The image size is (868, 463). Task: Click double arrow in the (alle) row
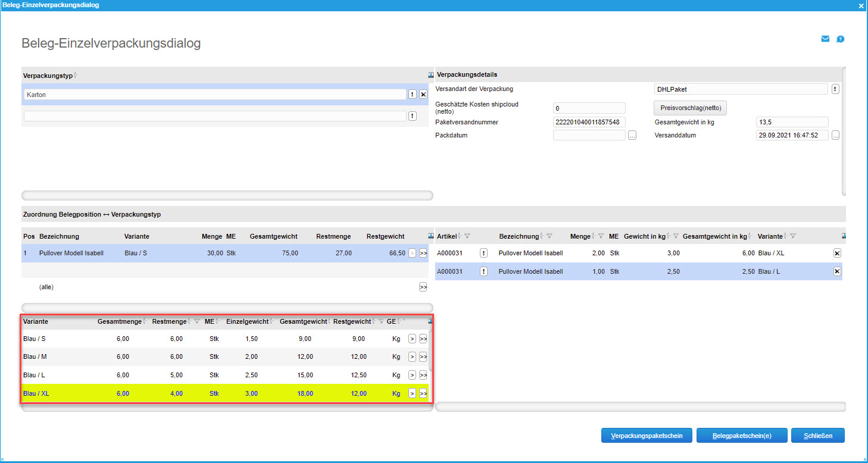(x=423, y=287)
